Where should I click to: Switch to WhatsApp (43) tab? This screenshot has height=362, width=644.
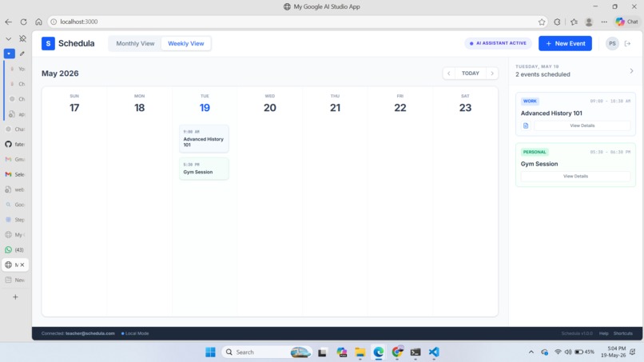(x=15, y=250)
